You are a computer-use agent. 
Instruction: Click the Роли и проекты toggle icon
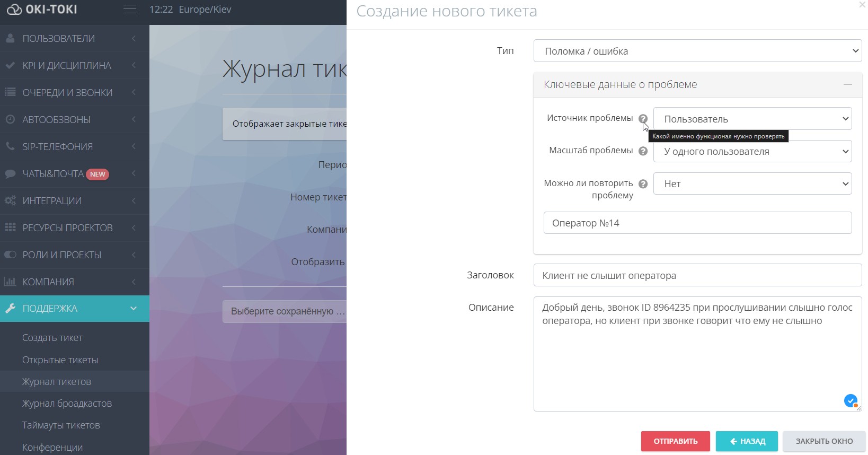10,255
